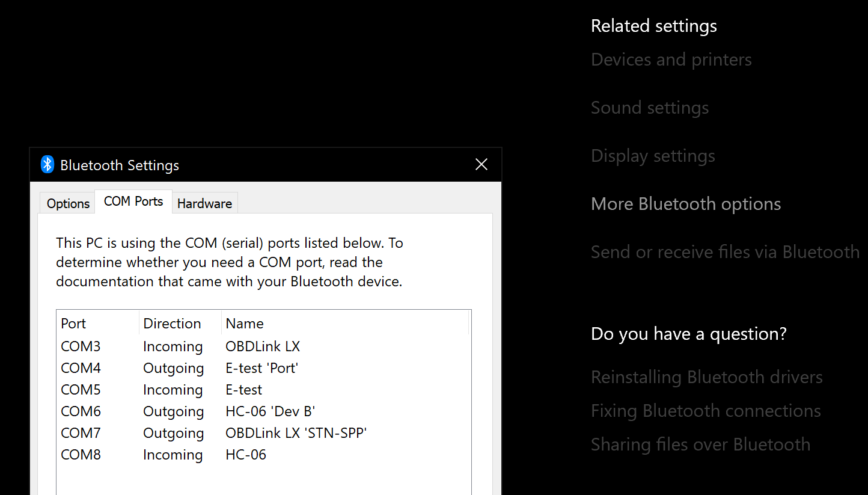Image resolution: width=868 pixels, height=495 pixels.
Task: Click the Port column header
Action: (x=98, y=324)
